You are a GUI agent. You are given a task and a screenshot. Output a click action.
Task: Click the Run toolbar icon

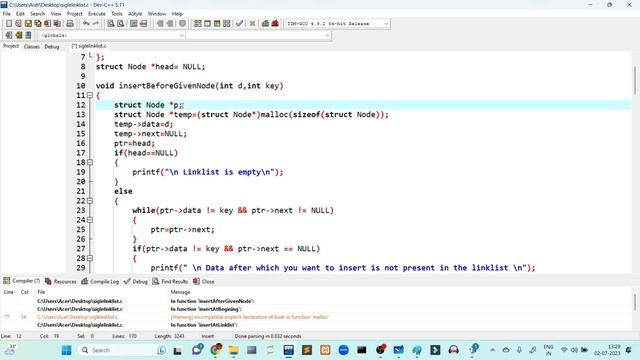[x=207, y=24]
